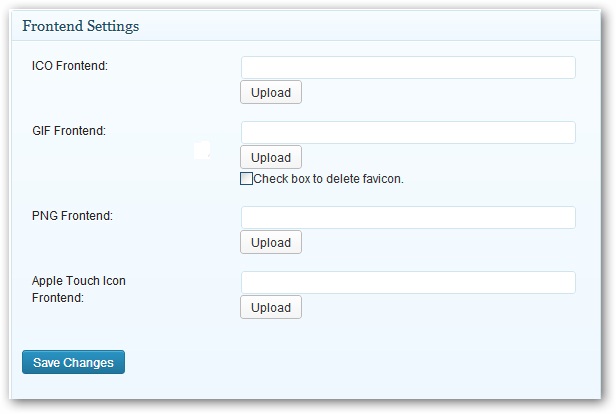Click the 'Check box to delete favicon' text

coord(327,179)
